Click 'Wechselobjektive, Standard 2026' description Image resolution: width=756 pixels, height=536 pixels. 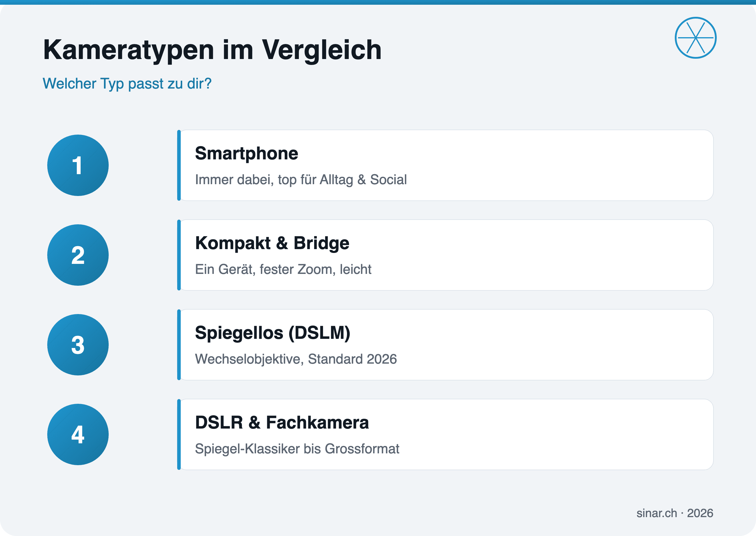[296, 359]
